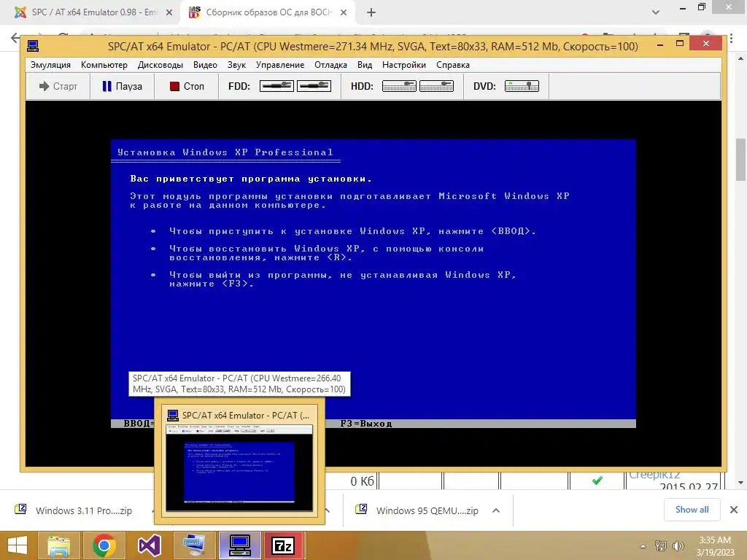
Task: Open the browser tab search chevron
Action: click(656, 12)
